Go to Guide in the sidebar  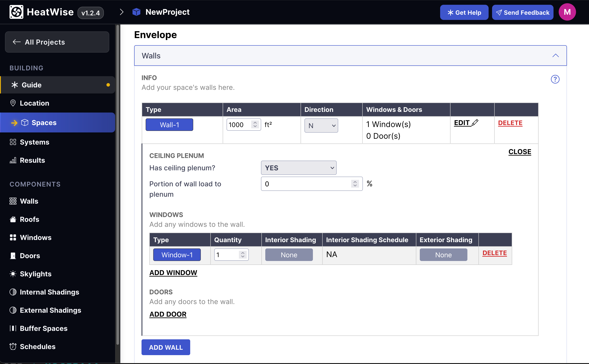(x=58, y=85)
